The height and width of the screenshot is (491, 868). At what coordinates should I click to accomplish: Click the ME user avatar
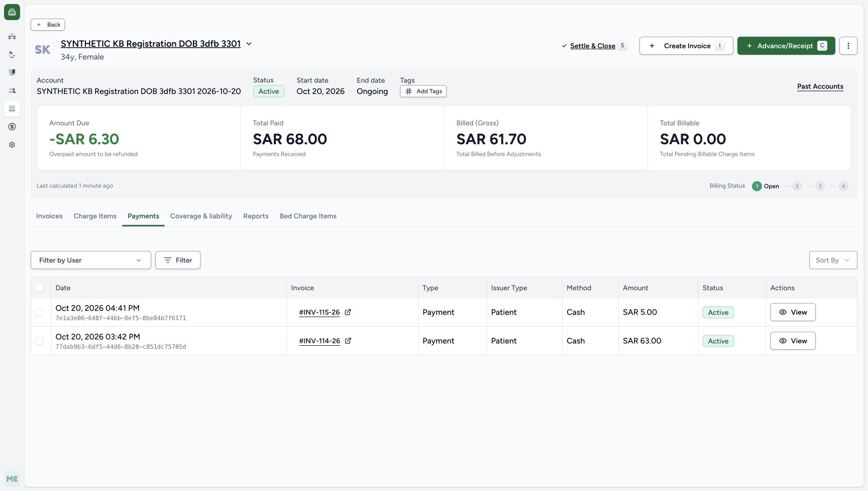point(12,479)
